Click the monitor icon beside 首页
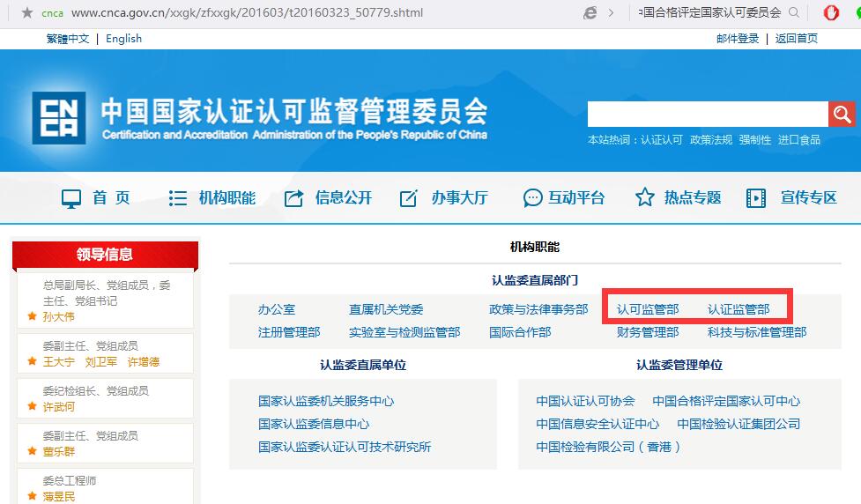Screen dimensions: 861x504 click(x=71, y=198)
